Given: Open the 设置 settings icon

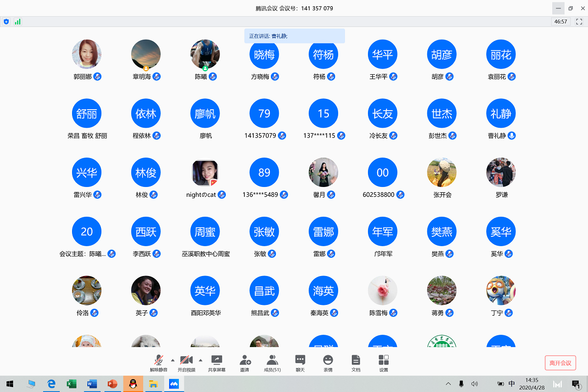Looking at the screenshot, I should [x=384, y=363].
